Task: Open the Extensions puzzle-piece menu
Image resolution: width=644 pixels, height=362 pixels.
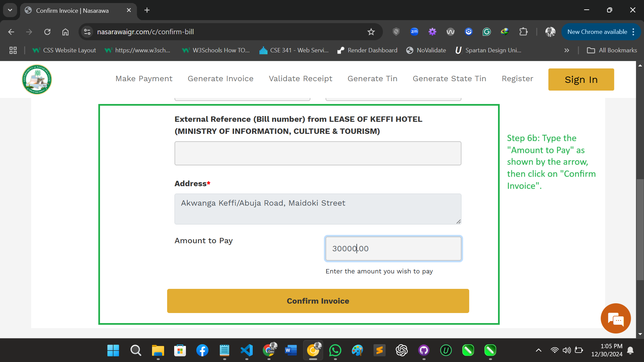Action: coord(523,32)
